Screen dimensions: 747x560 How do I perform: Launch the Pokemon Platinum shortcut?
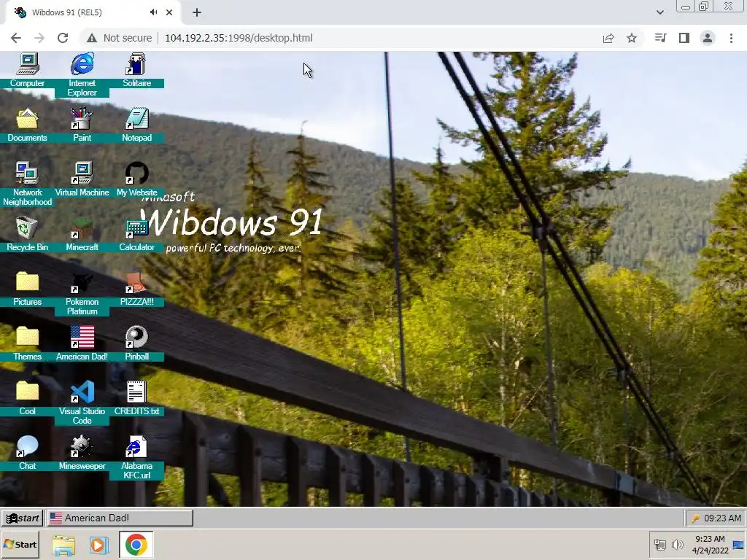(82, 294)
